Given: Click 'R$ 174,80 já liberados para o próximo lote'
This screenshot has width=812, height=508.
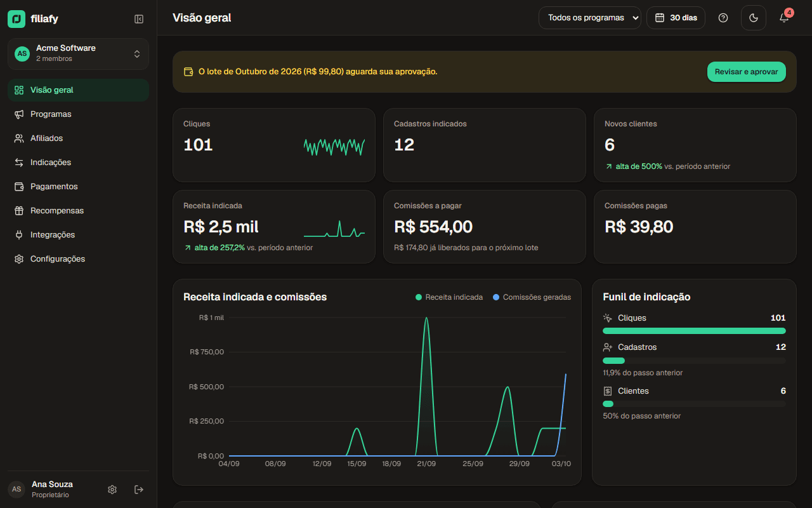Looking at the screenshot, I should click(466, 248).
